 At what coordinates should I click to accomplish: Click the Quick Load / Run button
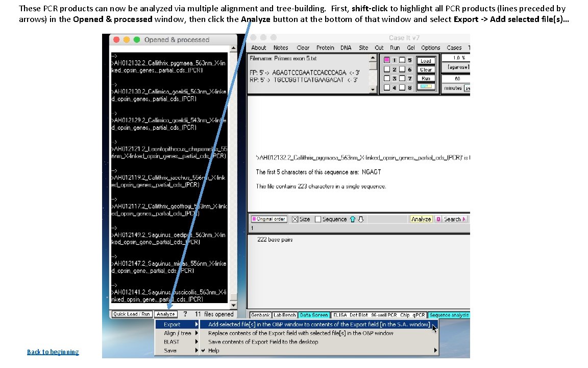[131, 314]
